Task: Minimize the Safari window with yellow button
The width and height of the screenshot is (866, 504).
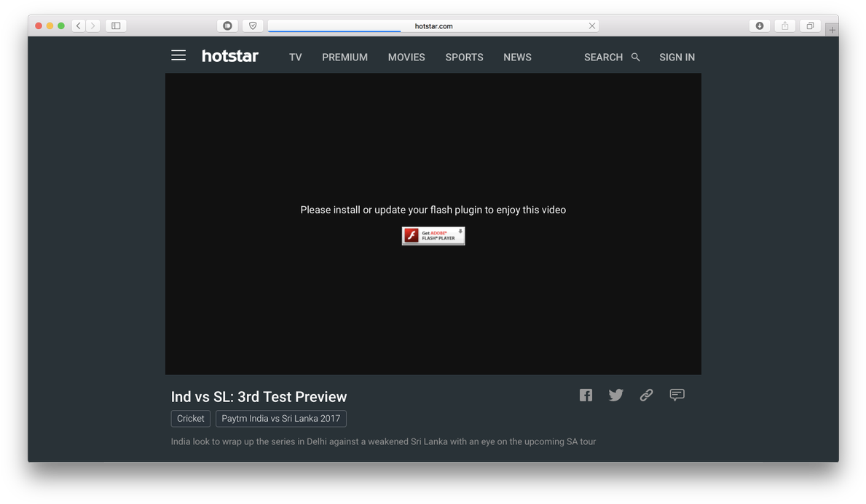Action: (x=50, y=26)
